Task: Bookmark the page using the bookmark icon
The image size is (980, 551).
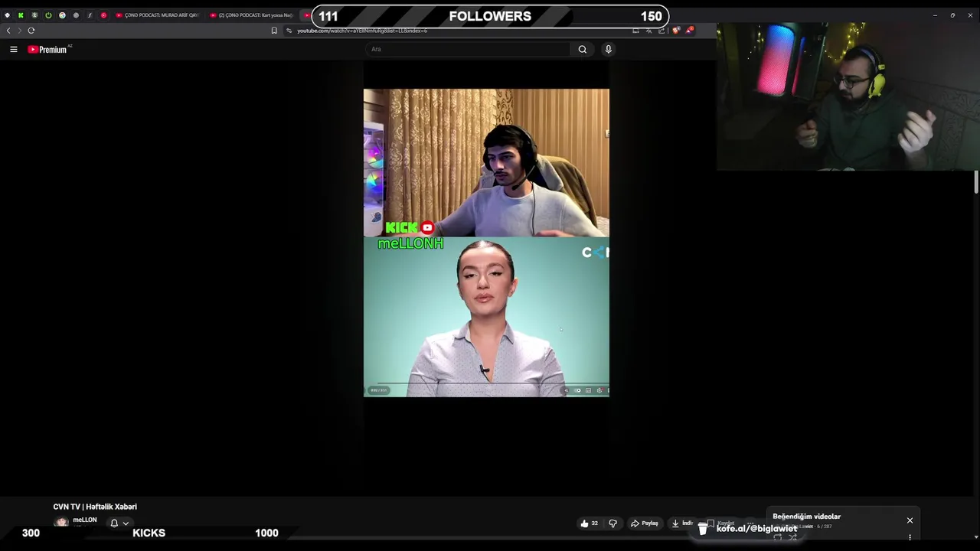Action: pyautogui.click(x=274, y=31)
